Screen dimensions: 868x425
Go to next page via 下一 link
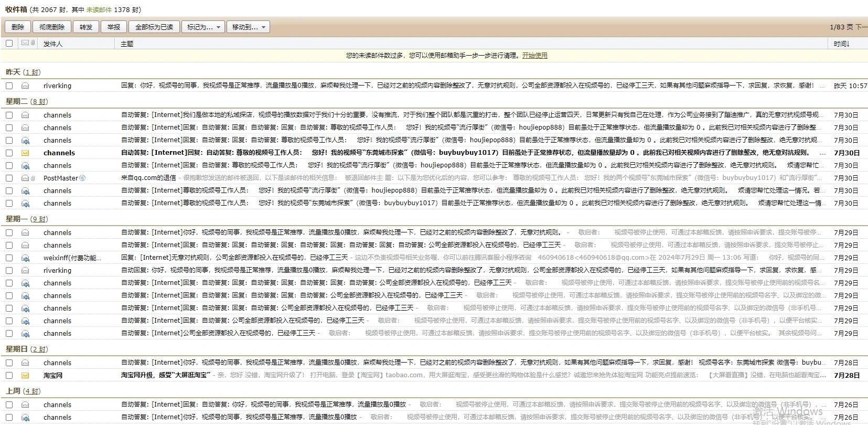coord(861,27)
